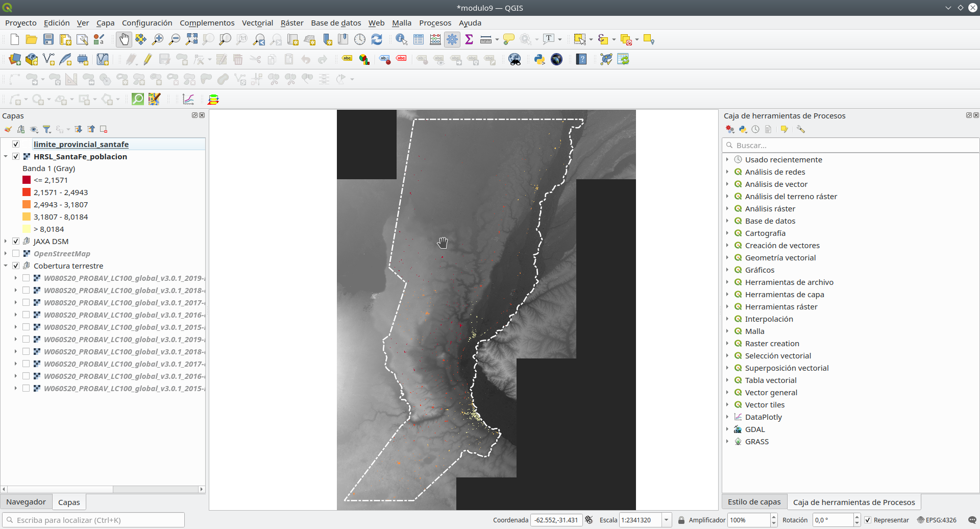Create a new project with the blank page icon

click(15, 39)
